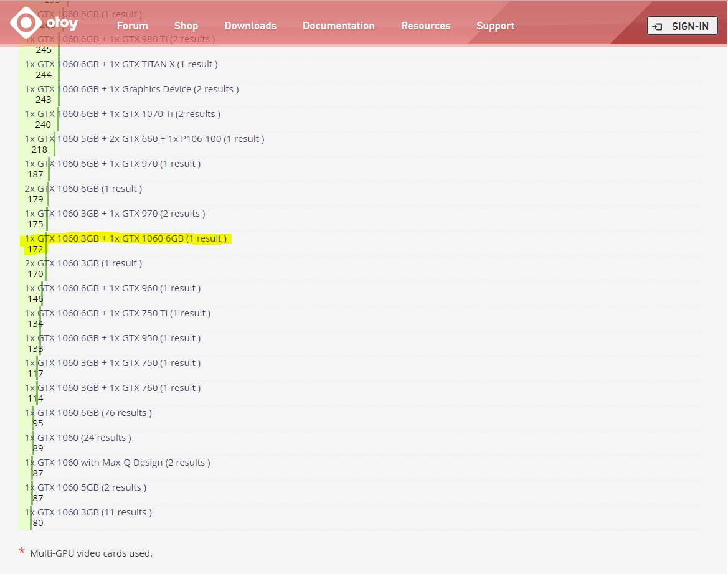Click the score value 240

(43, 125)
